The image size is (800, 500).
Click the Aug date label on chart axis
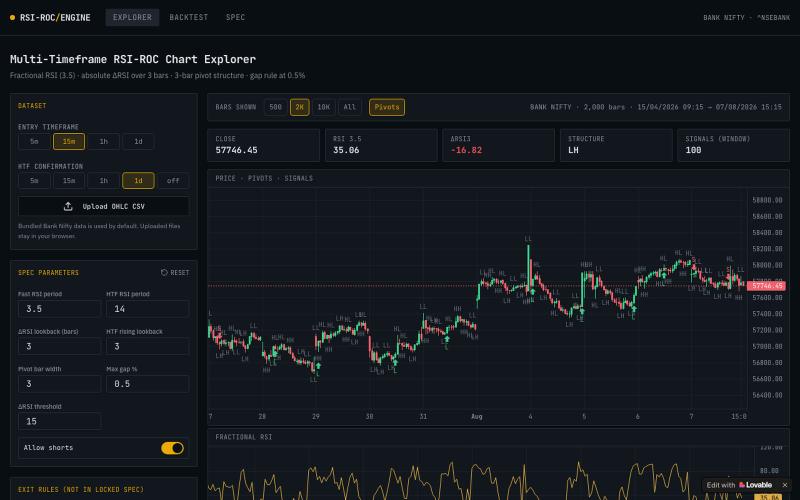(477, 416)
